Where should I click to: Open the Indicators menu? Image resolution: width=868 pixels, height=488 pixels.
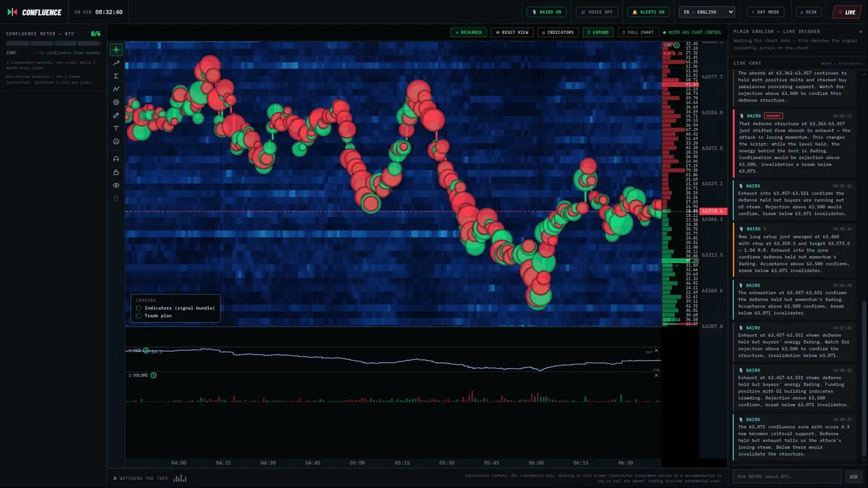tap(558, 33)
